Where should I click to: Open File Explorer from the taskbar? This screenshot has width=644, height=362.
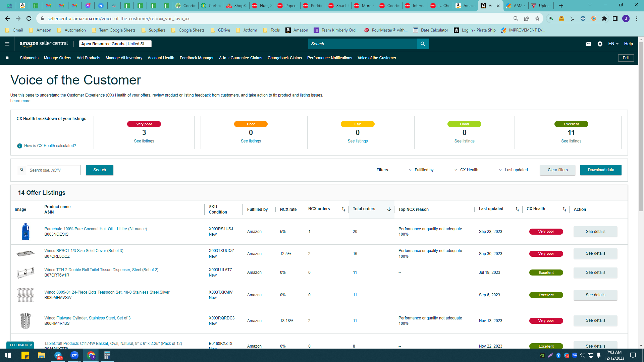(x=42, y=355)
